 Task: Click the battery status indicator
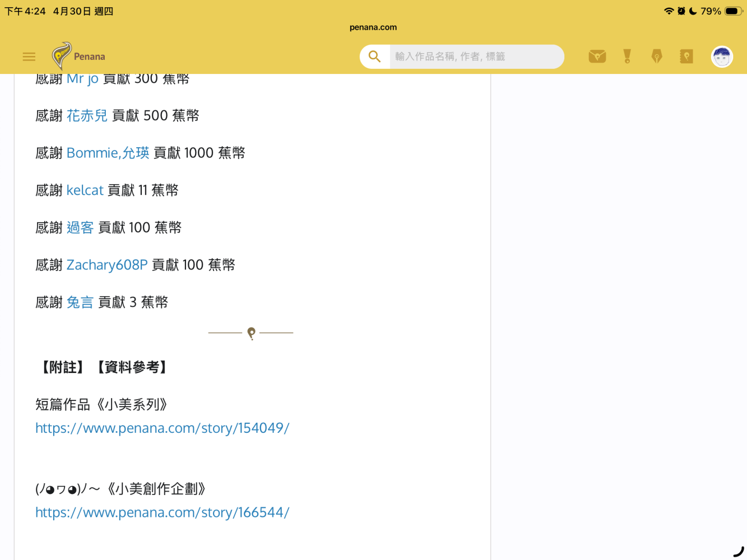pos(734,11)
